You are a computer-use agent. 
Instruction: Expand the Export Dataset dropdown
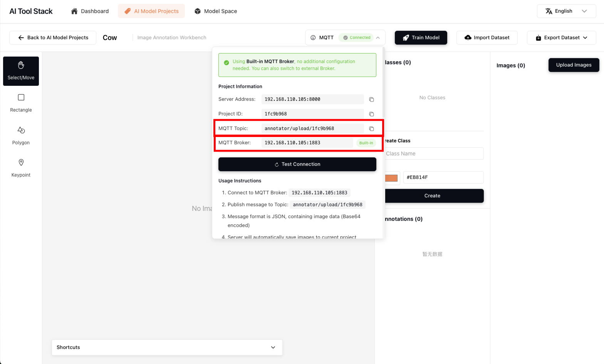tap(561, 38)
